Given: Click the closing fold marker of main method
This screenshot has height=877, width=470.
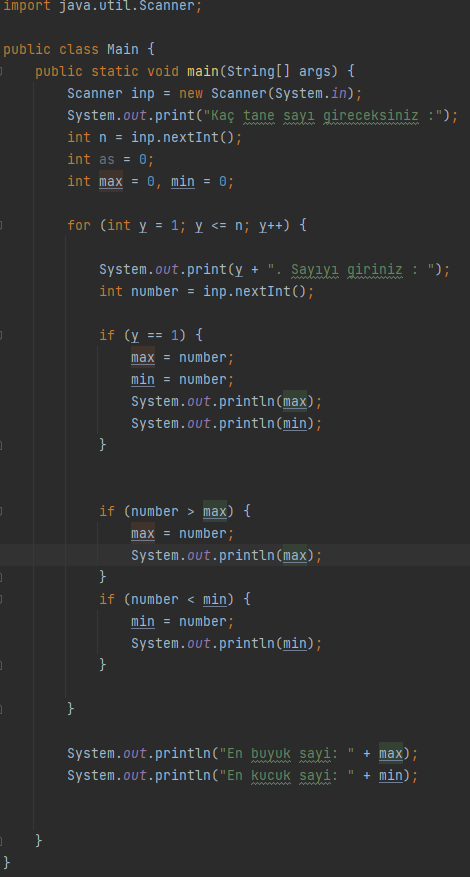Looking at the screenshot, I should tap(1, 840).
